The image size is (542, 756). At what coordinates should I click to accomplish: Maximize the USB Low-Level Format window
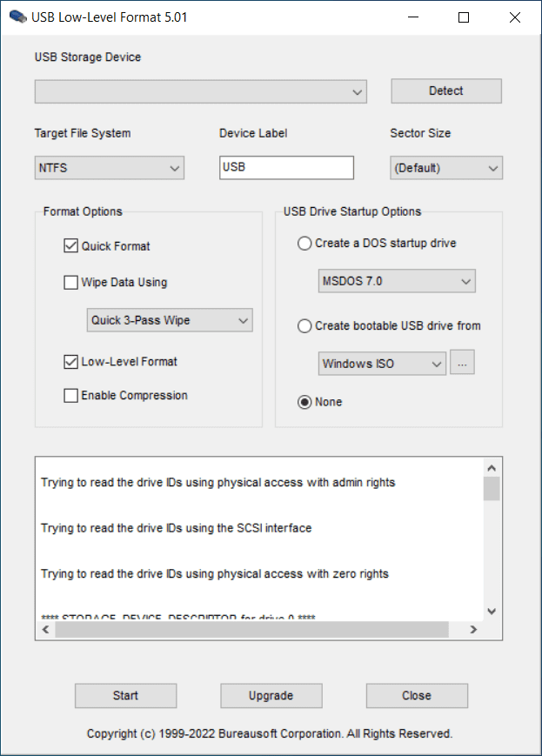464,17
